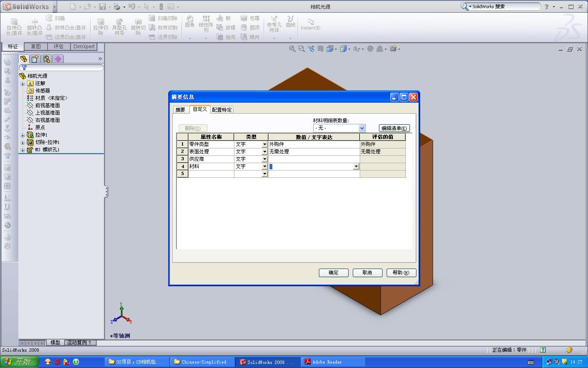Open the Adobe Reader taskbar button

coord(333,362)
